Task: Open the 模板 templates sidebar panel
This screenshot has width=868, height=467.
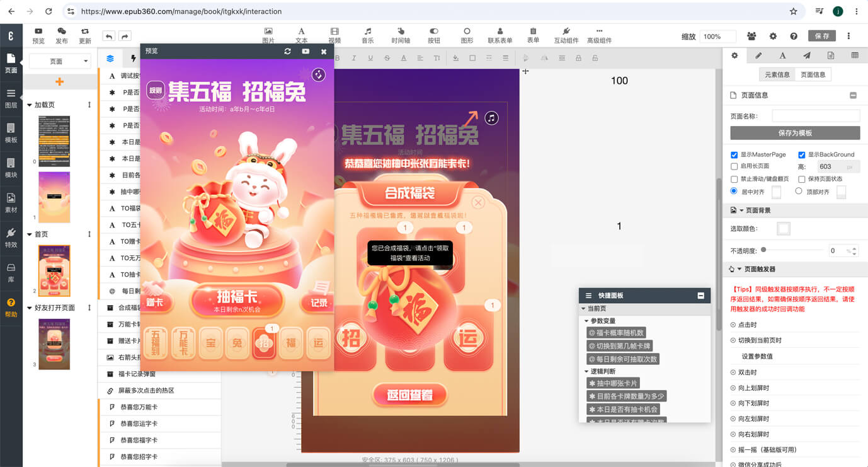Action: (x=11, y=133)
